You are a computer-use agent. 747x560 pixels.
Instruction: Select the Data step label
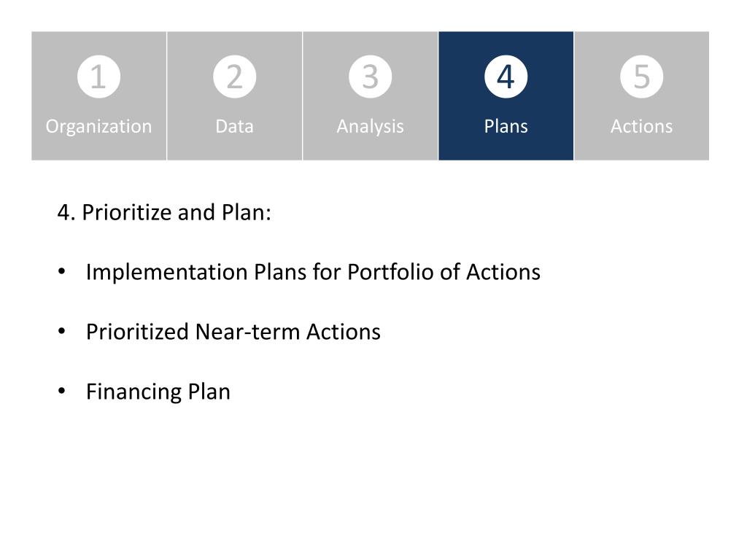[x=234, y=126]
